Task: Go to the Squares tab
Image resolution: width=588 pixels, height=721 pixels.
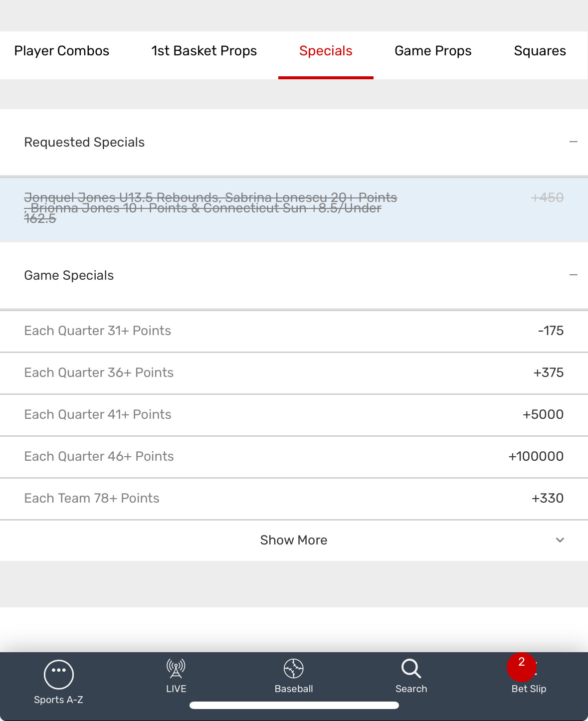Action: point(540,51)
